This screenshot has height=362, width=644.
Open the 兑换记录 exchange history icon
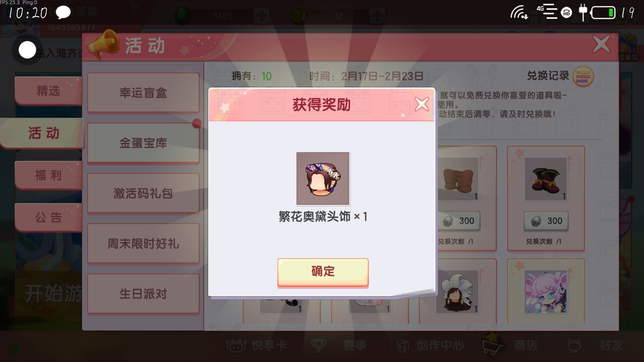point(583,76)
